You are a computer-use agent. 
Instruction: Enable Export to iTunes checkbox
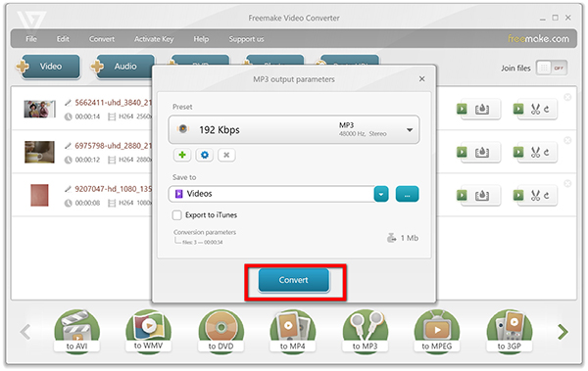pos(176,215)
